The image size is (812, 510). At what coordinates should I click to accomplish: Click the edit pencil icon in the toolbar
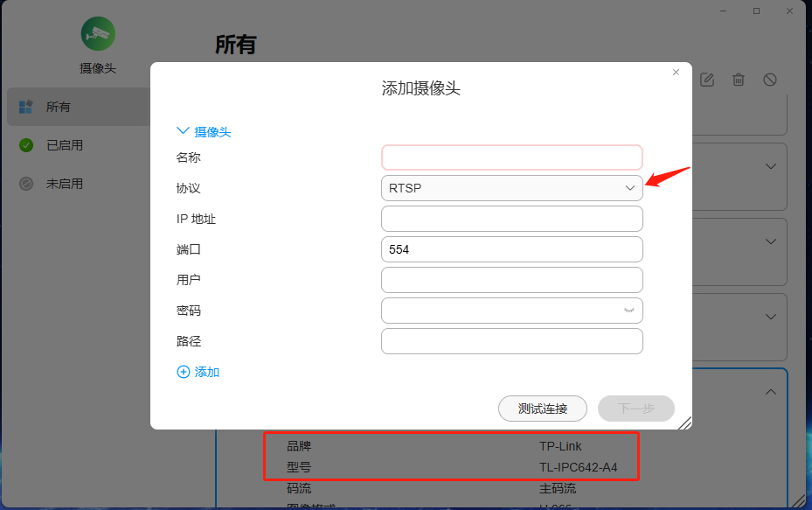click(707, 80)
